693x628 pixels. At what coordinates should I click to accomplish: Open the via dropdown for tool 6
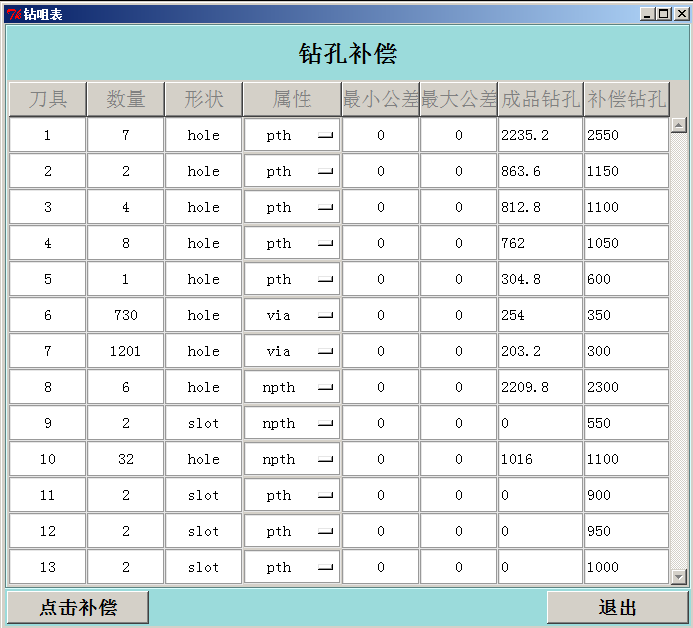pos(292,315)
